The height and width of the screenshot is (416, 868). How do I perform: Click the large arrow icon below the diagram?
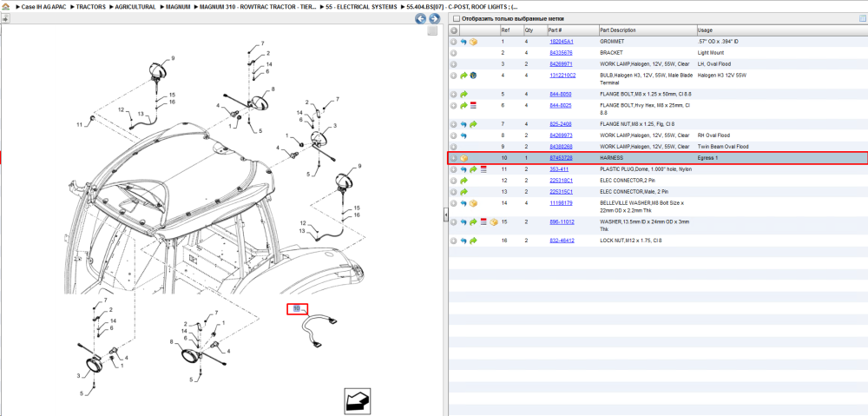point(357,401)
